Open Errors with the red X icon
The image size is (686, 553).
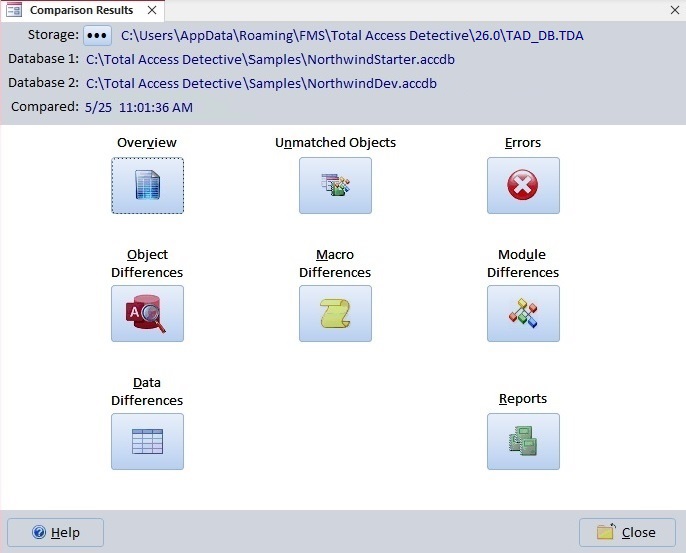click(523, 186)
